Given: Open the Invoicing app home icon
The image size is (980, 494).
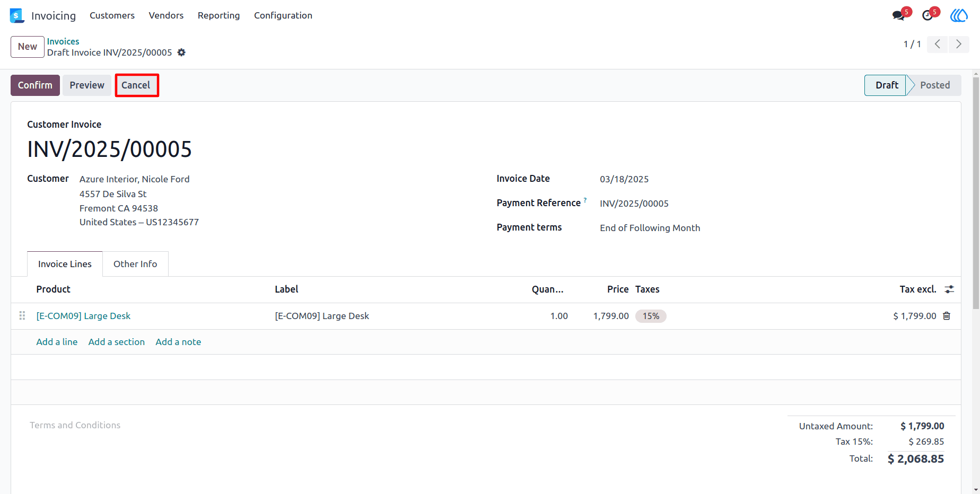Looking at the screenshot, I should (17, 16).
